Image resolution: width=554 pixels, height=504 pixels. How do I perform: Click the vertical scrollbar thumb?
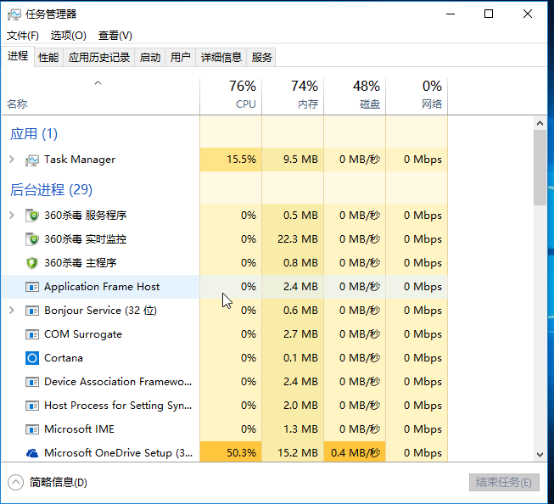tap(540, 168)
